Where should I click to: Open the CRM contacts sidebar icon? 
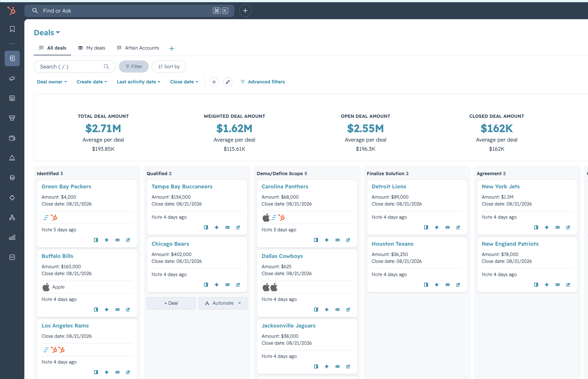coord(12,58)
